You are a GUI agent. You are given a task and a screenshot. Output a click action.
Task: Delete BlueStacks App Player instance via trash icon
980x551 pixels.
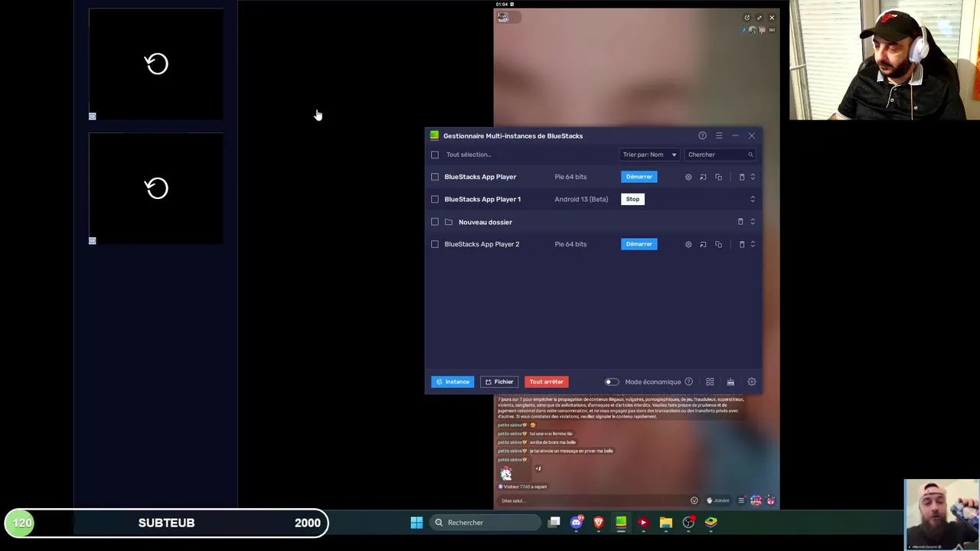click(741, 177)
